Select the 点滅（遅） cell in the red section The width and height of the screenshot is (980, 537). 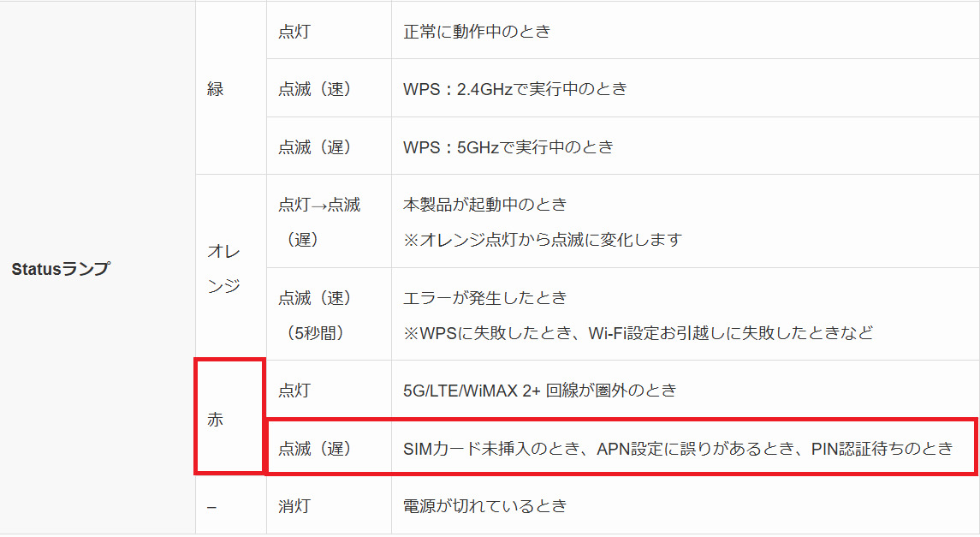[329, 448]
